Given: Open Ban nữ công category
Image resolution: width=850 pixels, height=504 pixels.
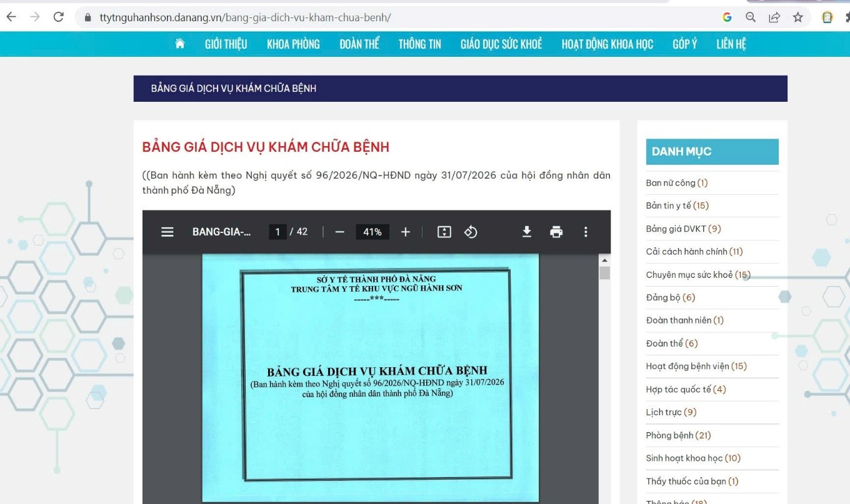Looking at the screenshot, I should coord(677,183).
